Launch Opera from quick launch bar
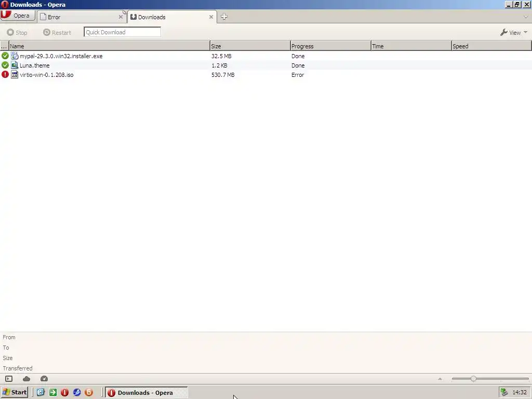 [65, 393]
